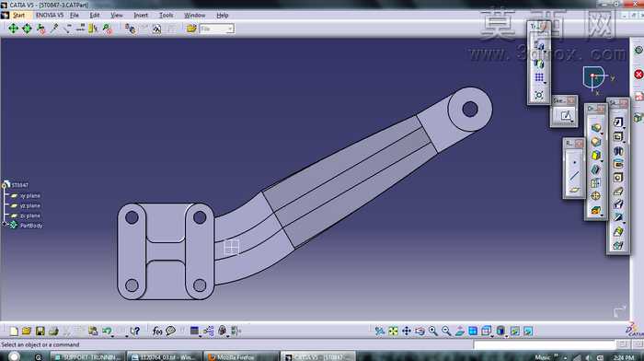Image resolution: width=644 pixels, height=361 pixels.
Task: Select the Draft Angle tool
Action: 596,156
